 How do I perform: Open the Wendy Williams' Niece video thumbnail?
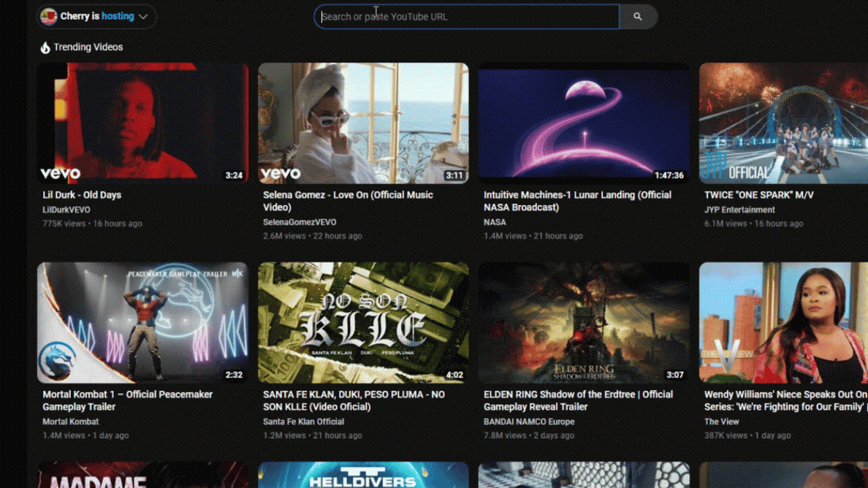(783, 323)
